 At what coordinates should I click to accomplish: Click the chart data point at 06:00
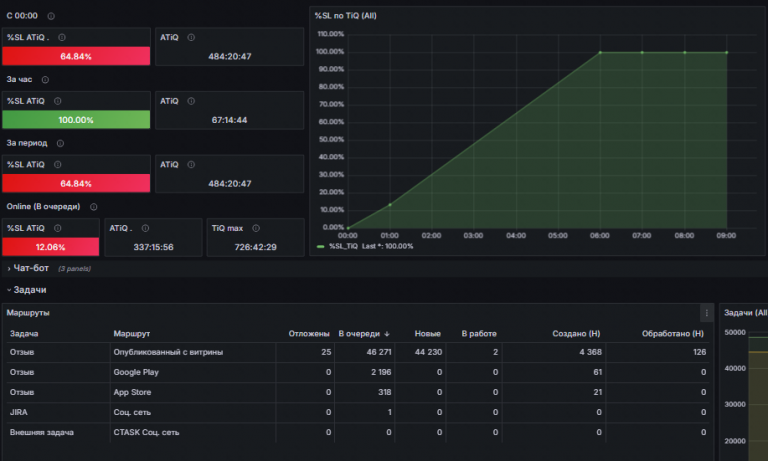pyautogui.click(x=600, y=52)
